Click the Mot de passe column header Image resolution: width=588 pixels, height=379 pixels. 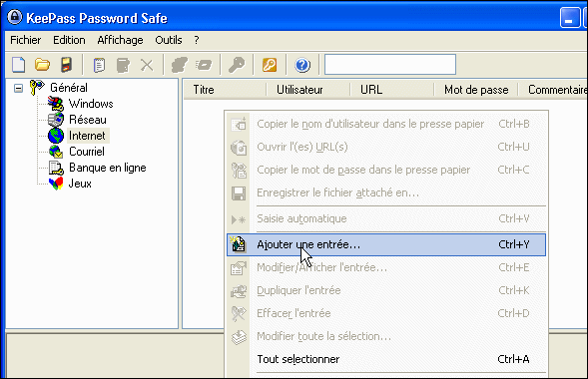pos(476,90)
